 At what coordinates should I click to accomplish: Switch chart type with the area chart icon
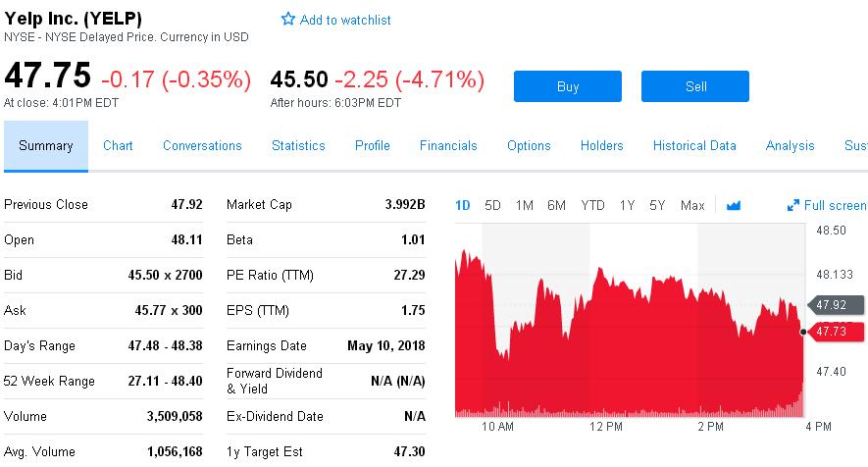(x=734, y=205)
